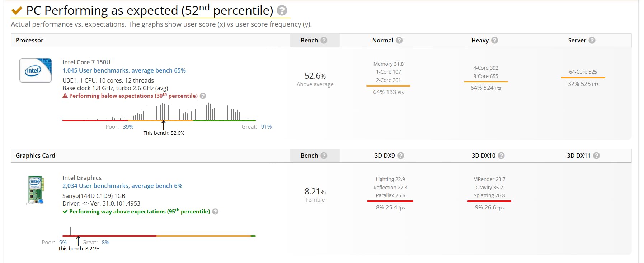Viewport: 644px width, 263px height.
Task: Click help icon beside PC Performing headline
Action: point(282,10)
